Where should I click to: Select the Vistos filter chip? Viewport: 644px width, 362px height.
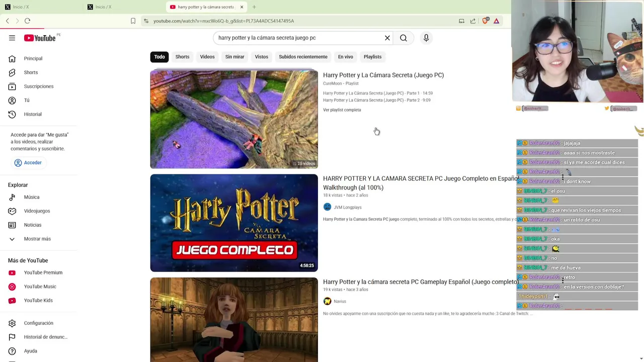(262, 57)
